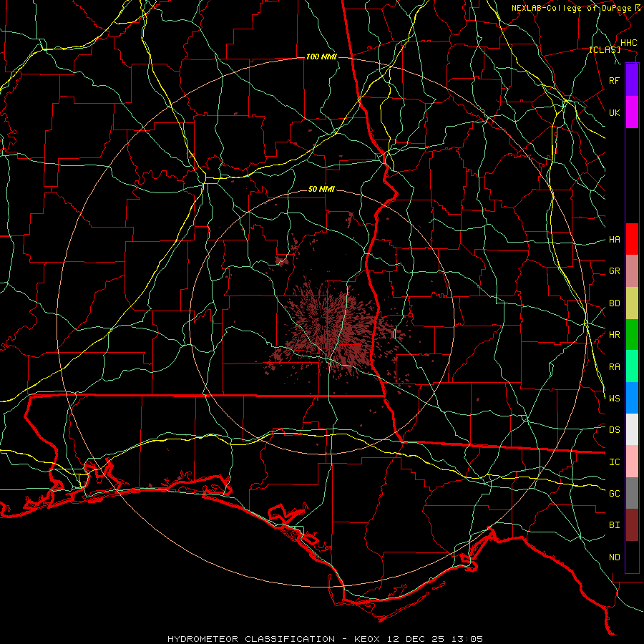Click the UK magenta legend swatch

pos(632,112)
